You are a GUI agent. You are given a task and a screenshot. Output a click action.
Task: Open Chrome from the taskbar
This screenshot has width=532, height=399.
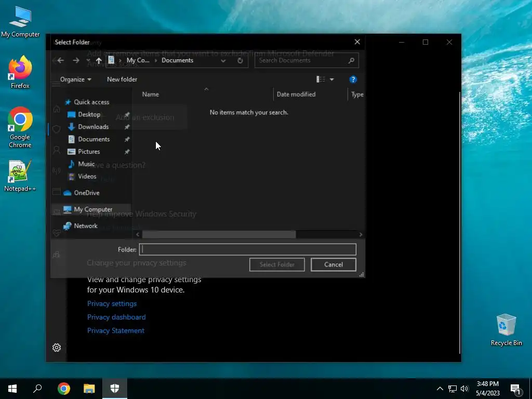pos(64,389)
